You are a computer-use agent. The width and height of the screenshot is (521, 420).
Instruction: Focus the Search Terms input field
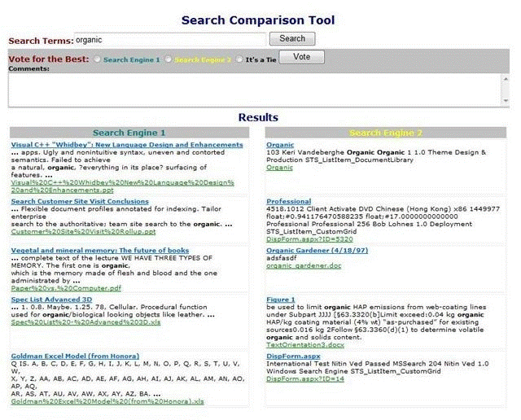(170, 40)
